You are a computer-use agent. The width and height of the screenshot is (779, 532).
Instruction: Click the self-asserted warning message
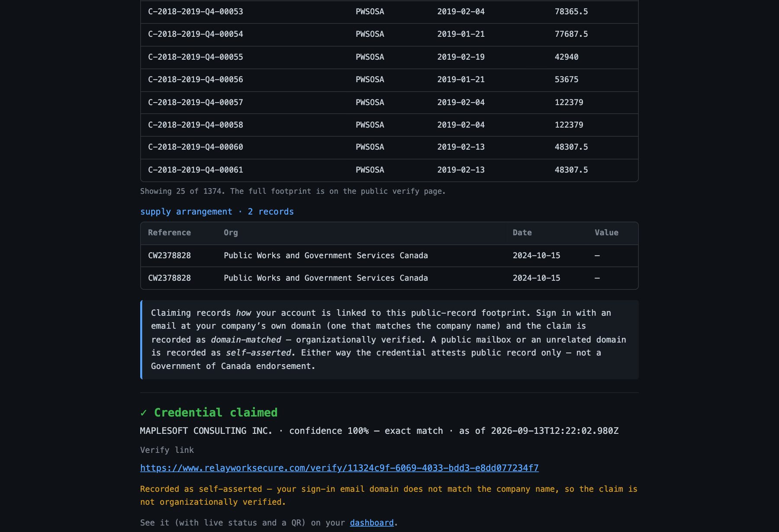(x=389, y=496)
